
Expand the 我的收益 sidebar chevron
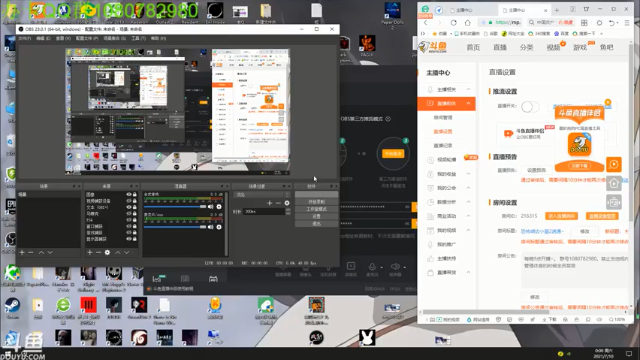(x=468, y=174)
